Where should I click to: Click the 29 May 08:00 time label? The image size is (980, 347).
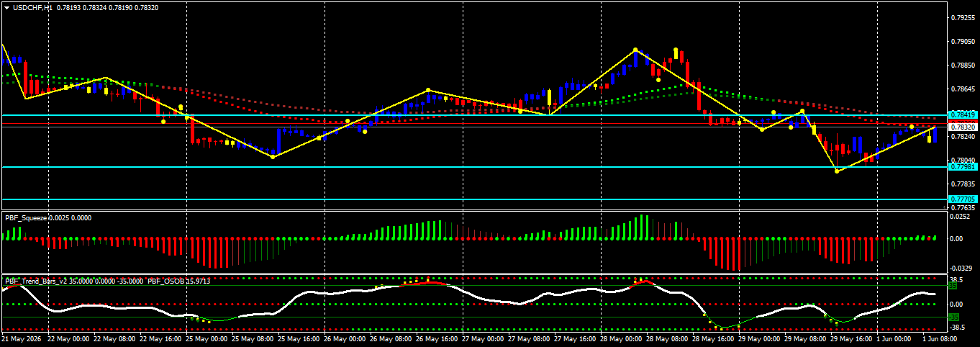[806, 338]
